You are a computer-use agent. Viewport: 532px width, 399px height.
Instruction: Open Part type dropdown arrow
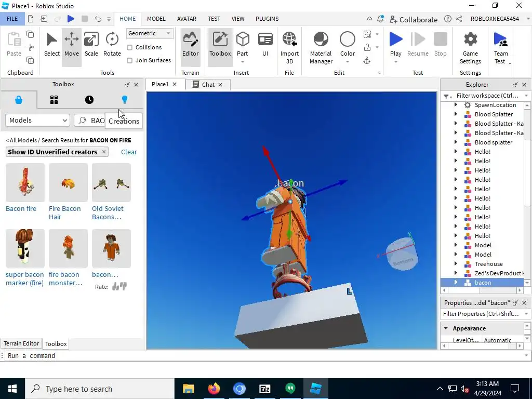pos(243,62)
